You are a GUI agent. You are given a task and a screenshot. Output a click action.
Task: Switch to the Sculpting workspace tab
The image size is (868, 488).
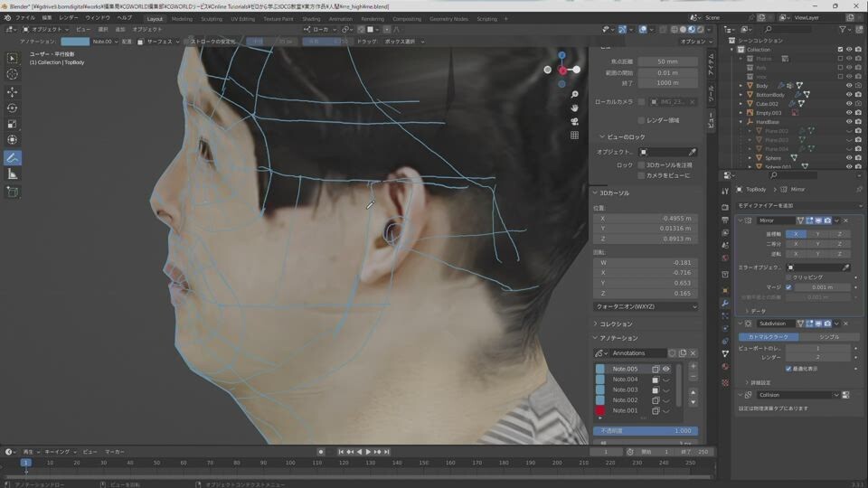(212, 18)
